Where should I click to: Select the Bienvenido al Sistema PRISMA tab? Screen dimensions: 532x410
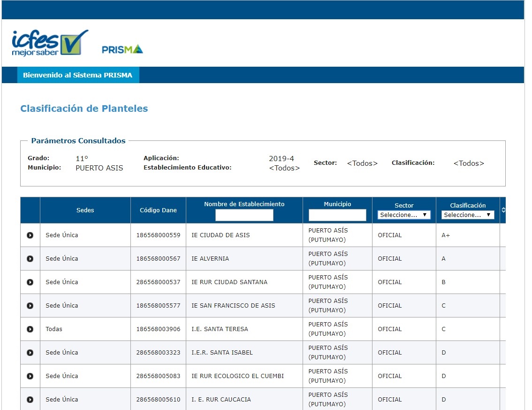click(x=78, y=75)
